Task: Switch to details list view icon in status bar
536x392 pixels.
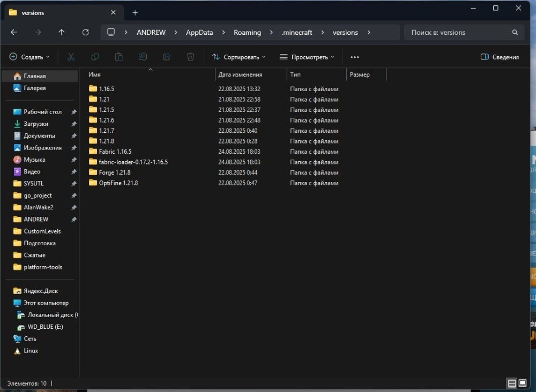Action: pyautogui.click(x=512, y=383)
